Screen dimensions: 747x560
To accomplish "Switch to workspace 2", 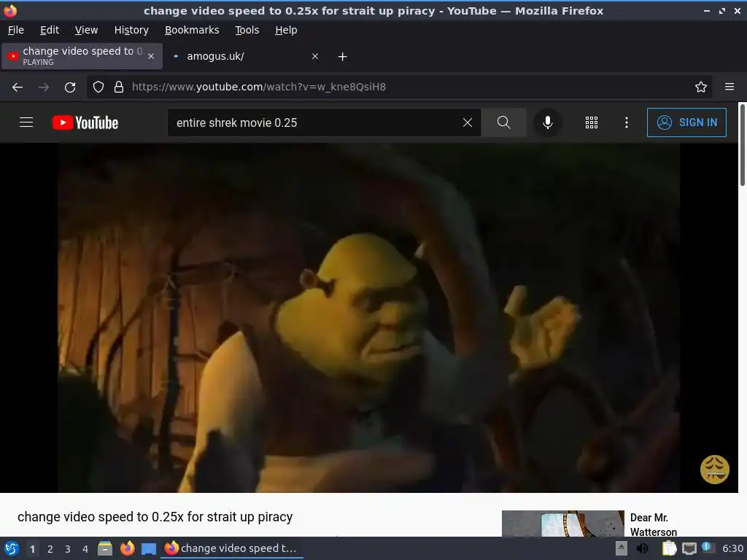I will 50,549.
